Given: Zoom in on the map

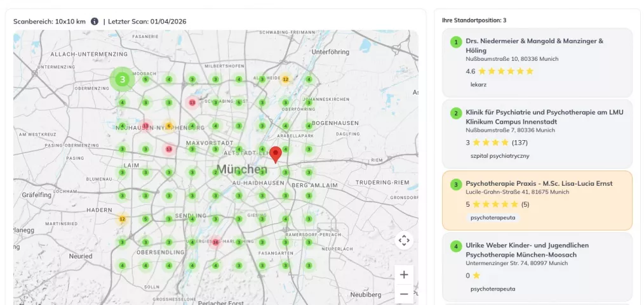Looking at the screenshot, I should click(x=404, y=275).
